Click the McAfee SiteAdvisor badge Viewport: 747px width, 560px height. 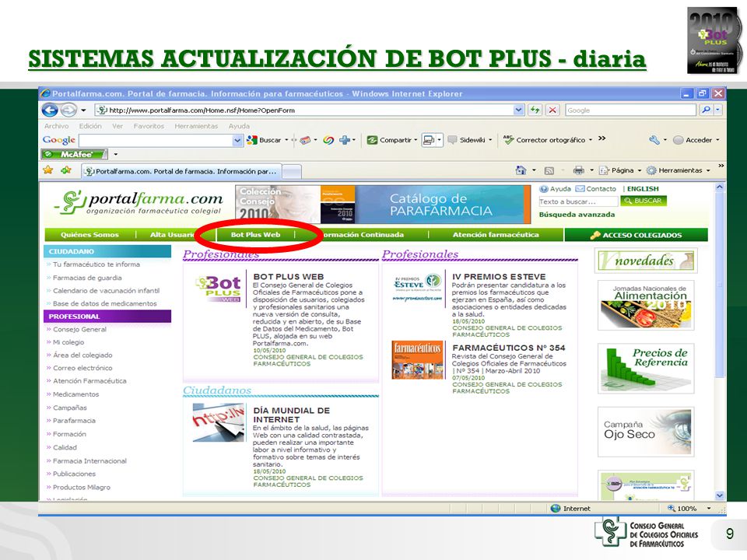74,154
